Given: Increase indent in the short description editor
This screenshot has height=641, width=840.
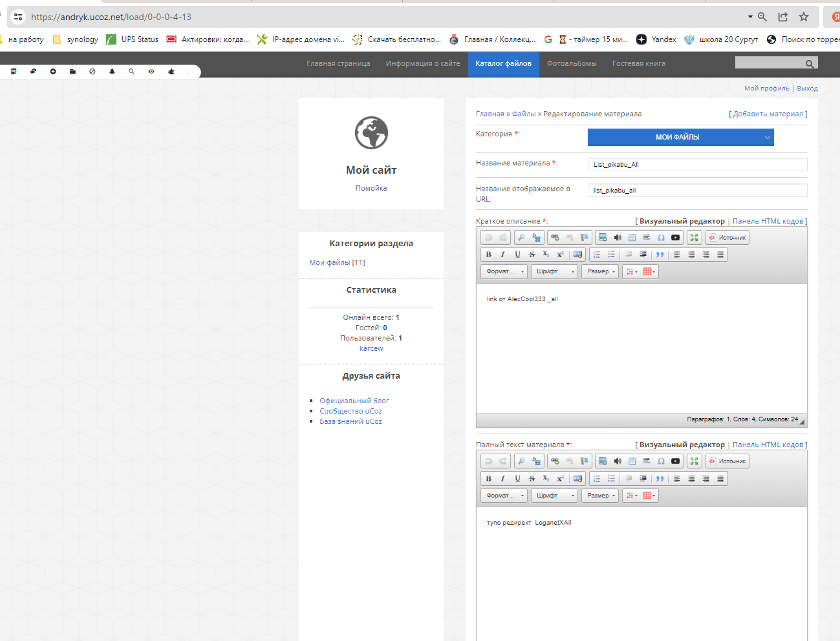Looking at the screenshot, I should tap(643, 255).
